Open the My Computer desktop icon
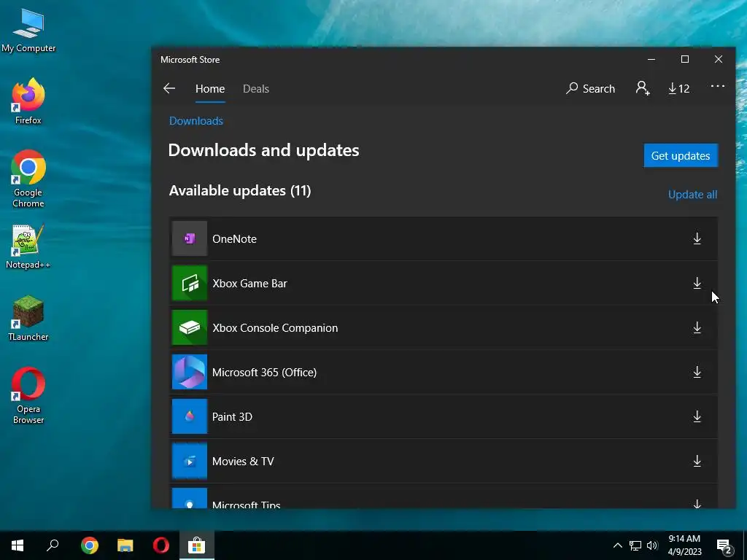747x560 pixels. click(x=28, y=31)
